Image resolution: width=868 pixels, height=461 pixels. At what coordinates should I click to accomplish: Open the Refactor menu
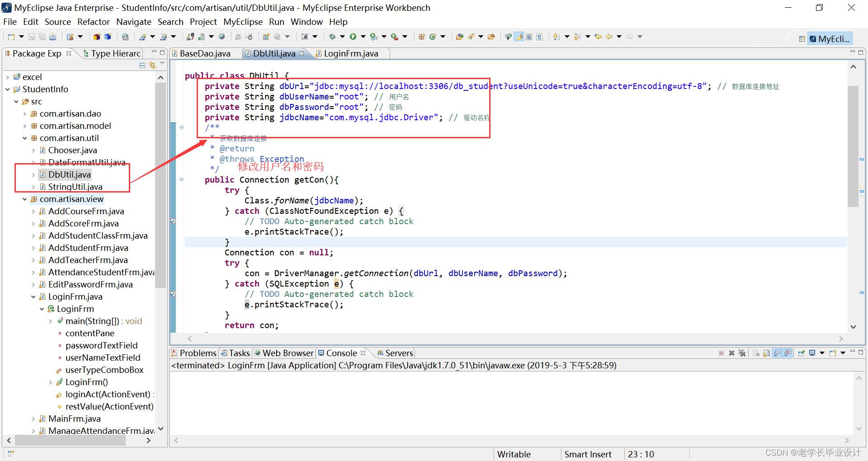[93, 22]
